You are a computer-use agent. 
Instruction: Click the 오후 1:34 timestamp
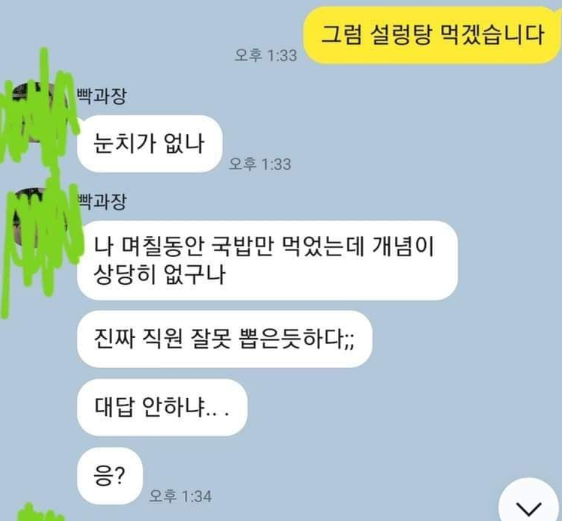180,496
